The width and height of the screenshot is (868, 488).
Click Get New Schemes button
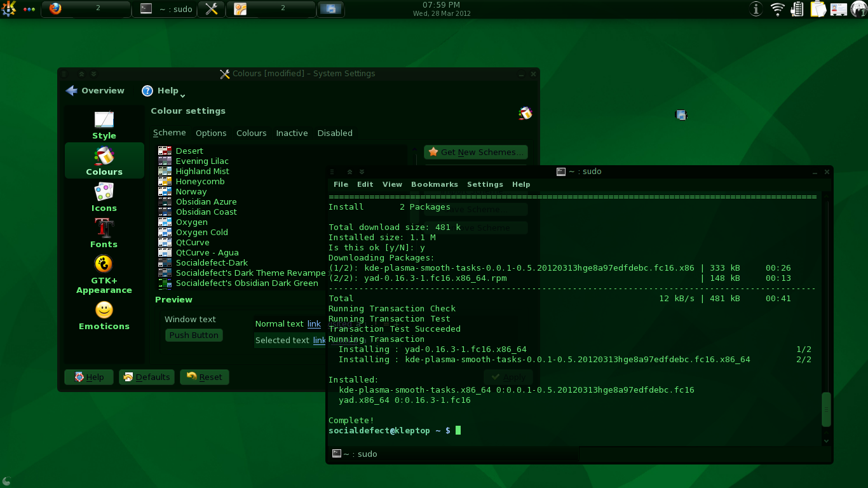coord(476,152)
